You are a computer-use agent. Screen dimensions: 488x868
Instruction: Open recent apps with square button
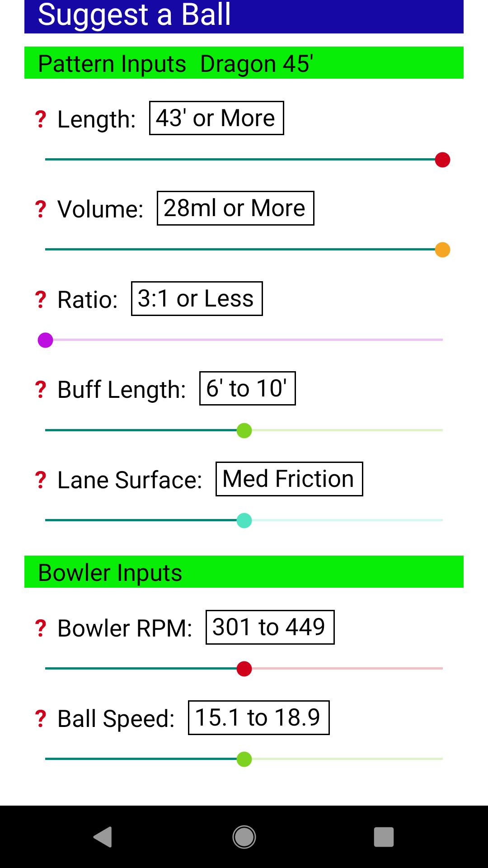click(x=384, y=837)
